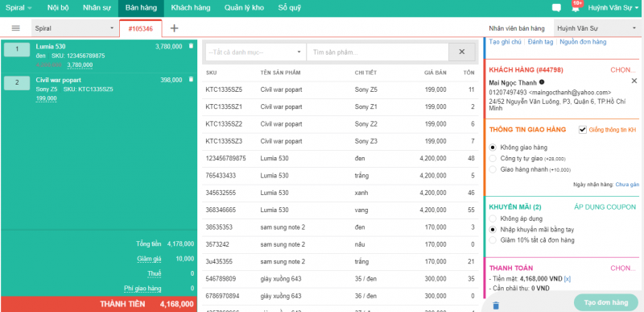
Task: Select Giảm 10% tất cả đơn hàng
Action: coord(493,240)
